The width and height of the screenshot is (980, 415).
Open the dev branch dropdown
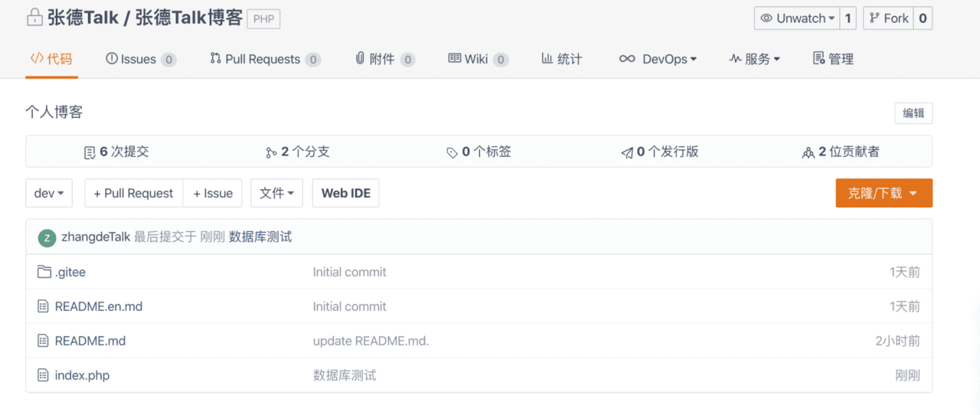(49, 193)
